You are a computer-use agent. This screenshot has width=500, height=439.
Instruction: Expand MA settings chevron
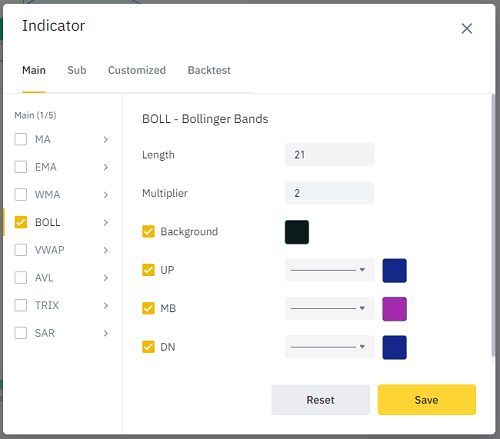106,139
